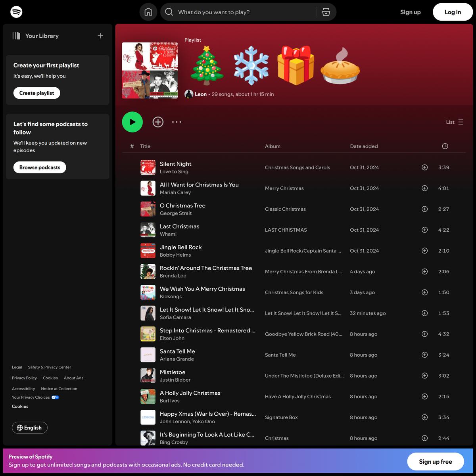Screen dimensions: 476x476
Task: Add Last Christmas using plus icon
Action: 424,230
